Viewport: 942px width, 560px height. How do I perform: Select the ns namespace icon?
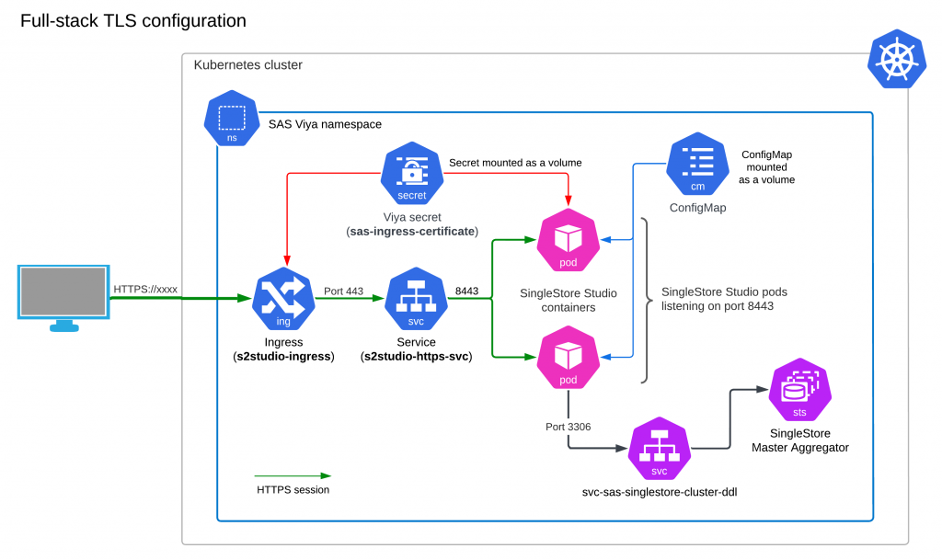232,119
